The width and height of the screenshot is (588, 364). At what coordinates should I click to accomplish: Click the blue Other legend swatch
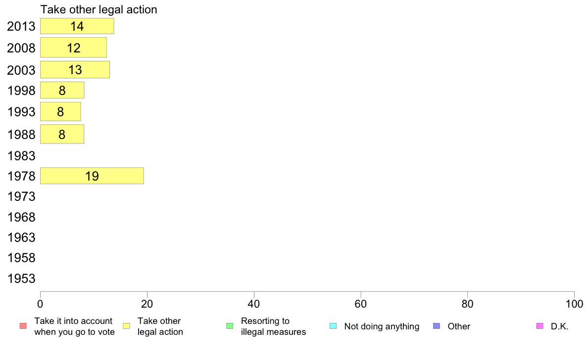click(x=437, y=326)
